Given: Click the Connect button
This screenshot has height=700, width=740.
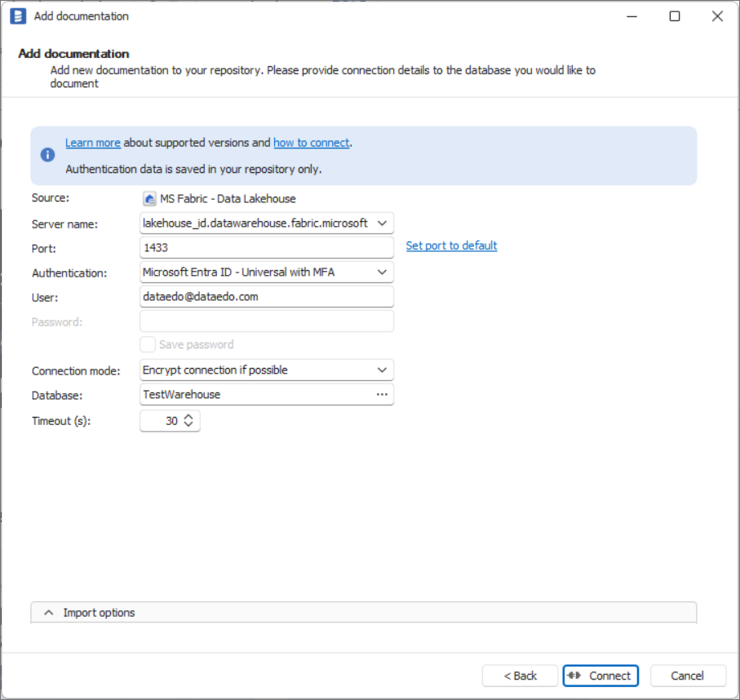Looking at the screenshot, I should point(600,676).
